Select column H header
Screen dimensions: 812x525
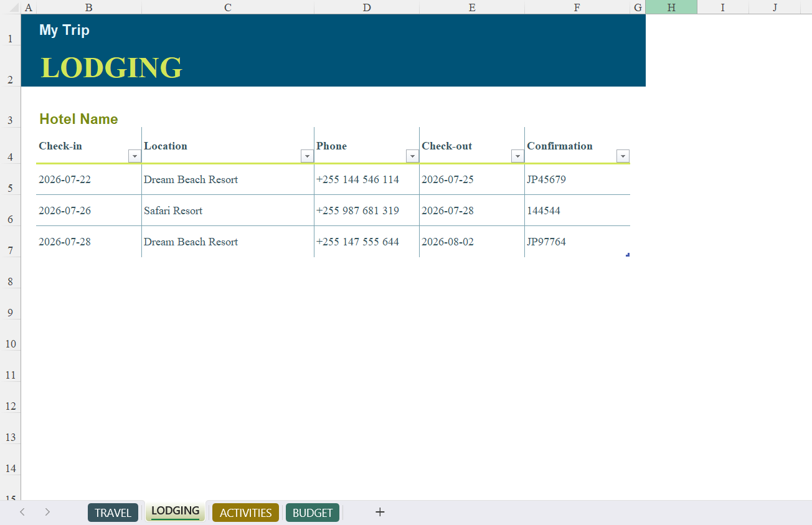click(x=671, y=7)
